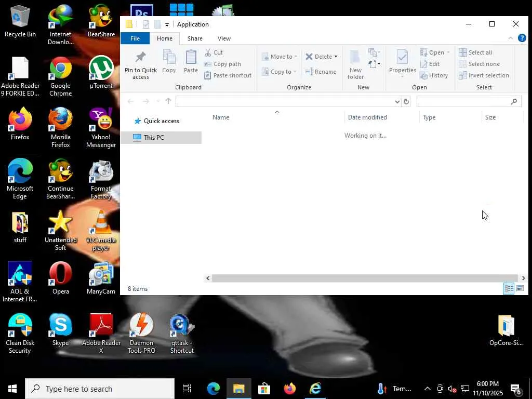Click Select none in ribbon
532x399 pixels.
479,64
